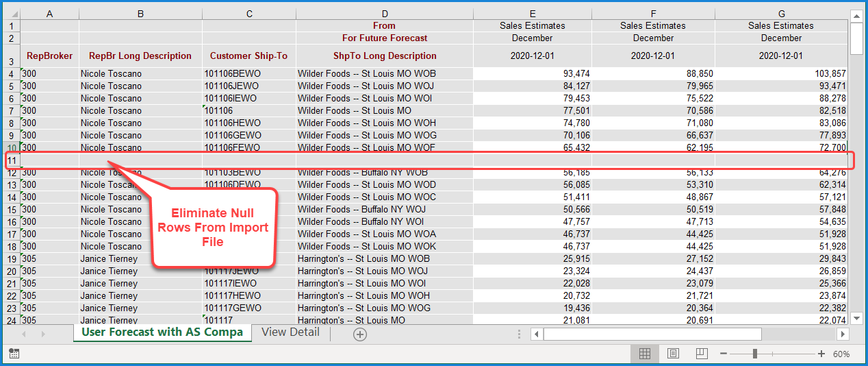This screenshot has height=366, width=868.
Task: Click the RepBroker header cell
Action: click(49, 56)
